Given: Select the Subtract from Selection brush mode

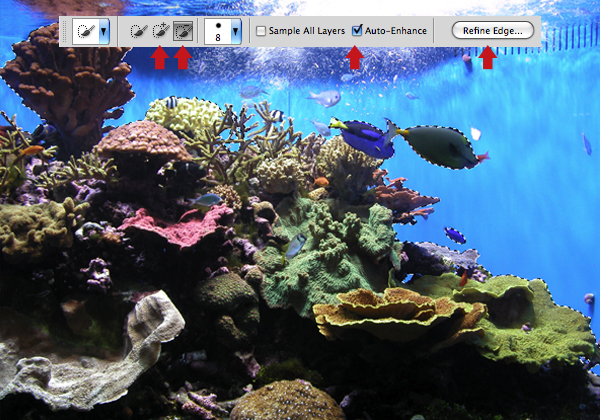Looking at the screenshot, I should point(183,31).
